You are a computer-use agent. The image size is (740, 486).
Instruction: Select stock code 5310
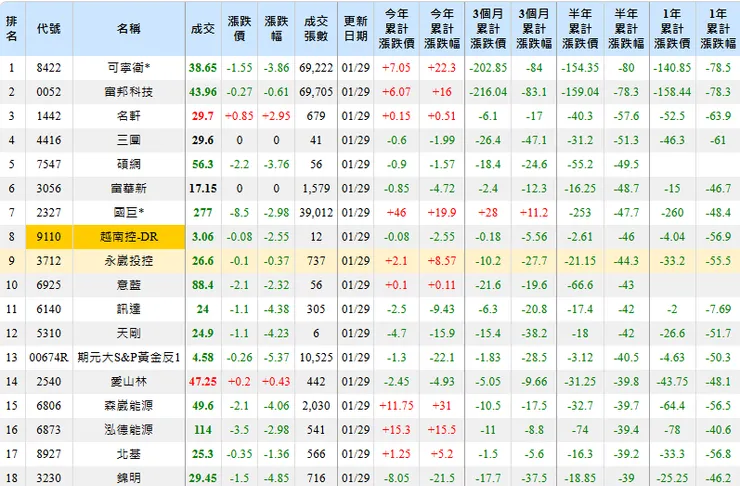(49, 333)
